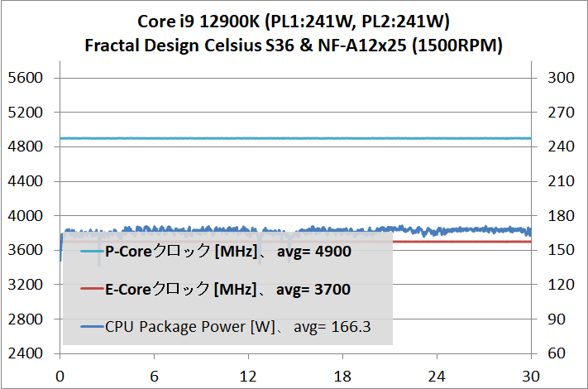588x389 pixels.
Task: Click right axis label 240
Action: pos(561,146)
